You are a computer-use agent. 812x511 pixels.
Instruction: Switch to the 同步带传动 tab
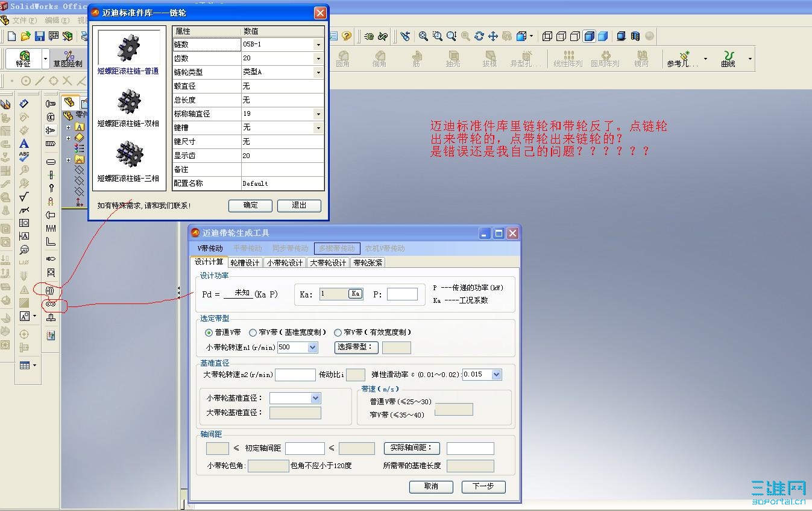point(290,247)
